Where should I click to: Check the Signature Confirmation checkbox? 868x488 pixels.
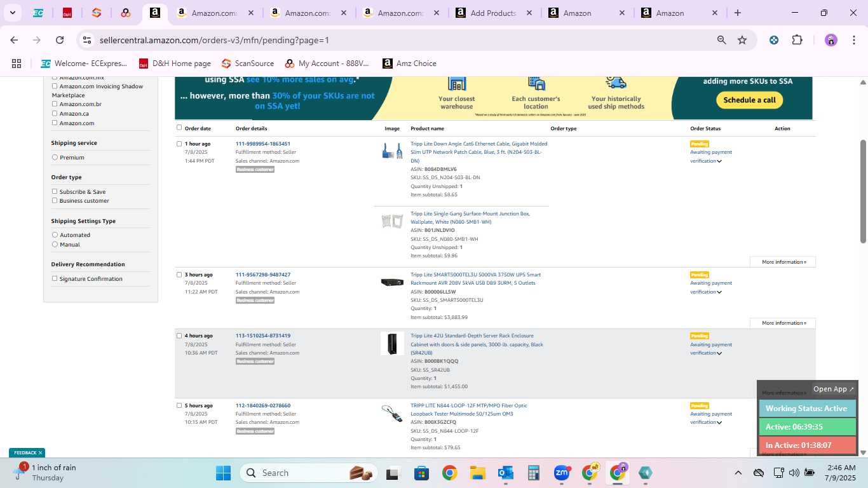click(x=55, y=278)
